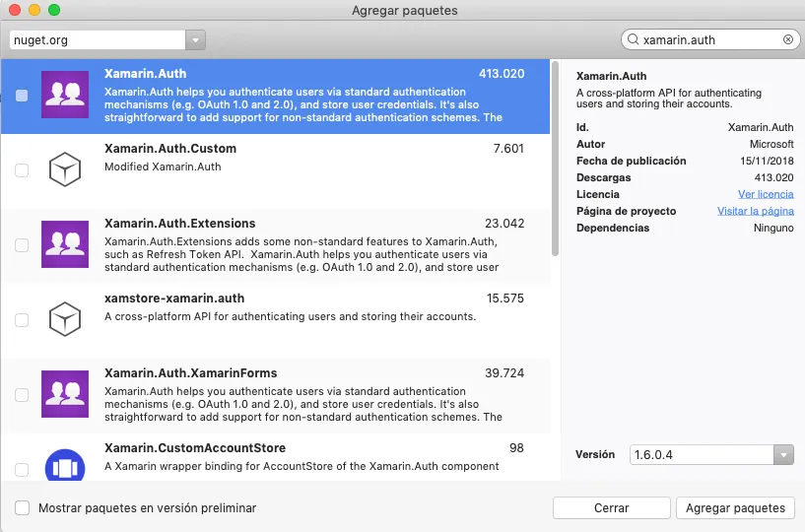
Task: Check the xamstore-xamarin.auth package checkbox
Action: pyautogui.click(x=22, y=320)
